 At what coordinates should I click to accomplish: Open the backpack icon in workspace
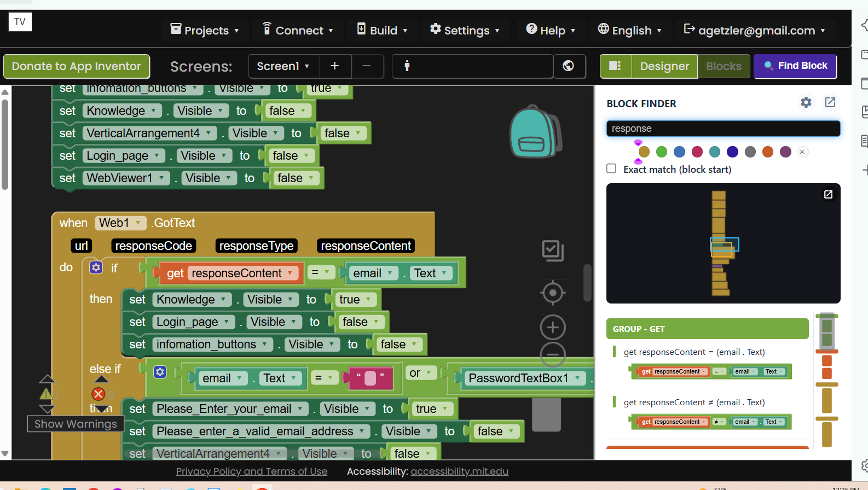[x=535, y=132]
